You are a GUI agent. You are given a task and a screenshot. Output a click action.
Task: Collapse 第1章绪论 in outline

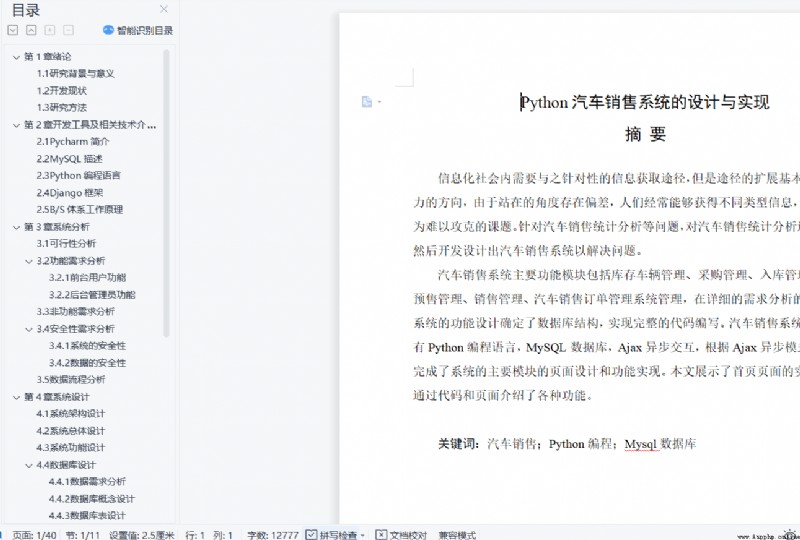[16, 57]
